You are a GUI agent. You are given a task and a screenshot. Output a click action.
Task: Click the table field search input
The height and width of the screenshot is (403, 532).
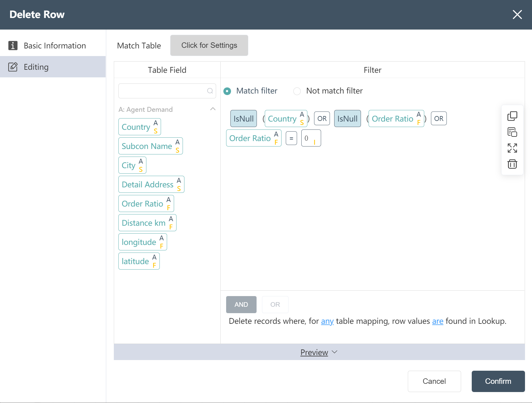pos(167,91)
